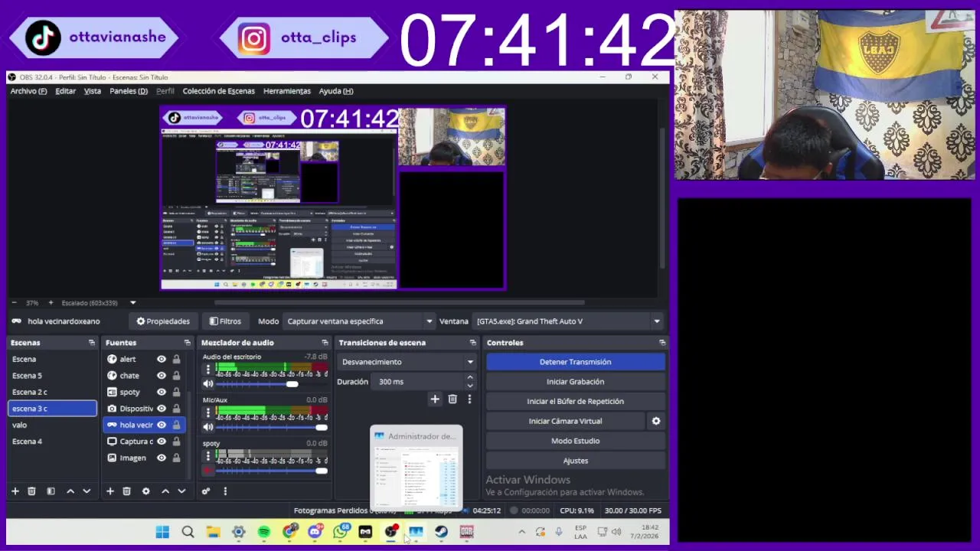
Task: Add a new source in Fuentes panel
Action: 109,491
